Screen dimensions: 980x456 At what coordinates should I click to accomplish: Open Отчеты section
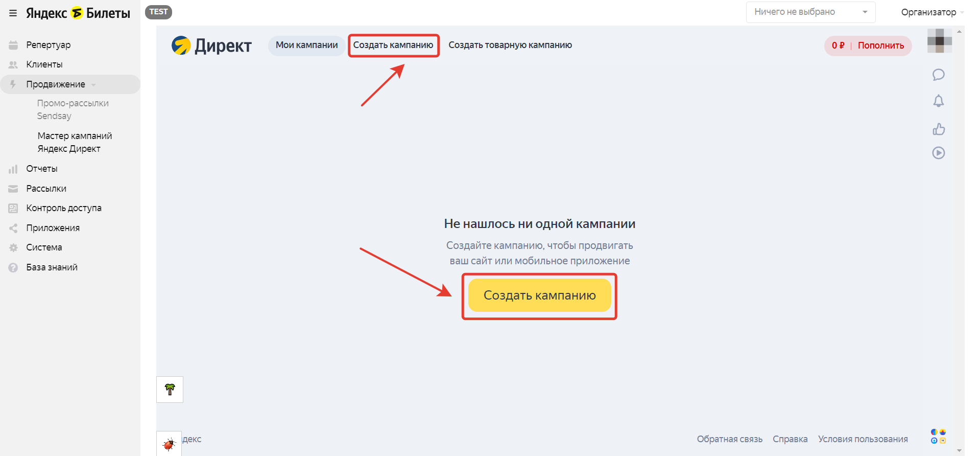point(42,169)
